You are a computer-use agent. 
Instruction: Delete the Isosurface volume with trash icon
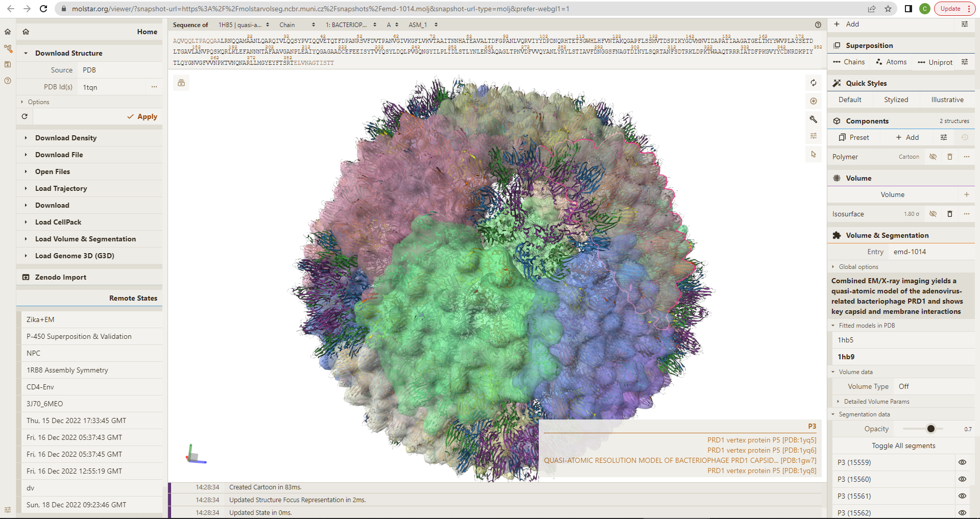[x=949, y=214]
